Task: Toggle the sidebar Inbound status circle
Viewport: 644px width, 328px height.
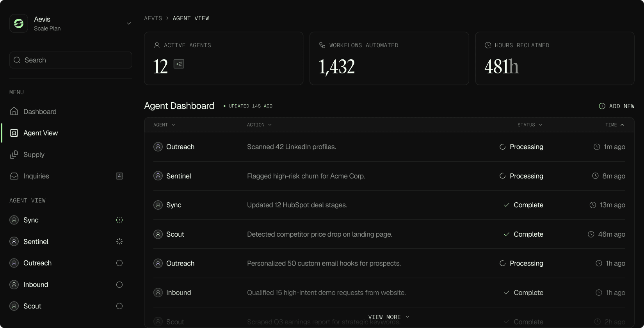Action: pyautogui.click(x=119, y=285)
